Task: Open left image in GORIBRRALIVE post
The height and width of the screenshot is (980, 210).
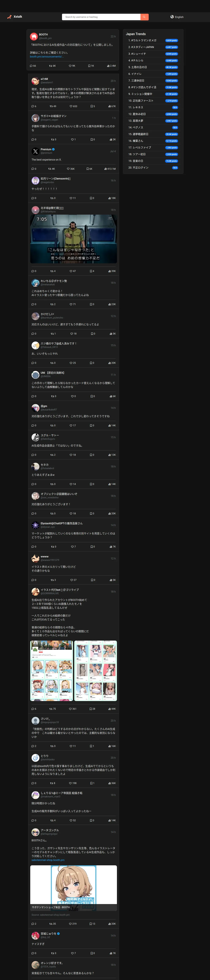Action: (52, 671)
